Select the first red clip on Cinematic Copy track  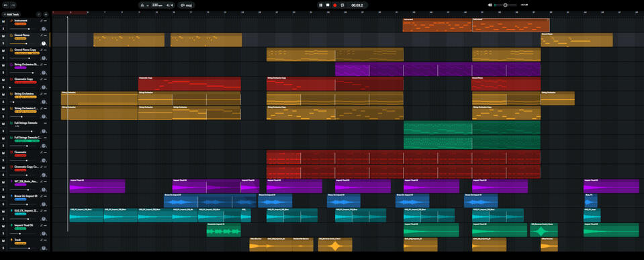[x=189, y=84]
